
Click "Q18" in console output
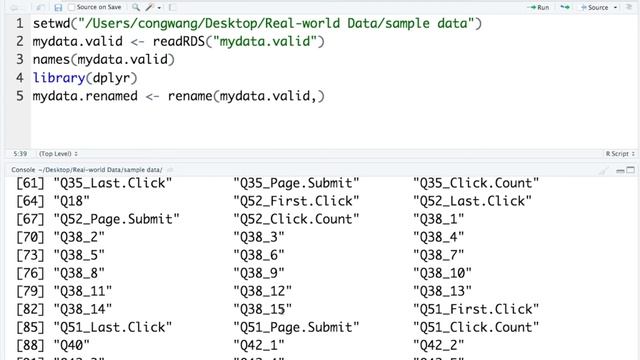(x=71, y=201)
